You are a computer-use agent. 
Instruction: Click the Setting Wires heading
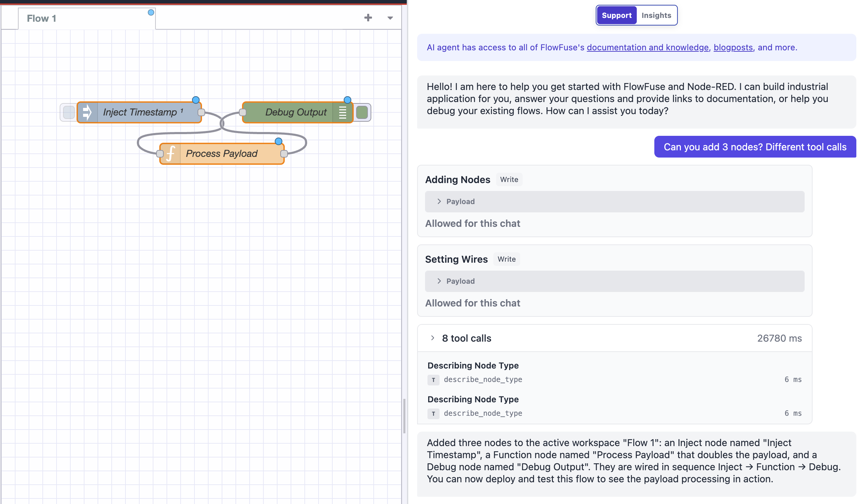coord(456,259)
